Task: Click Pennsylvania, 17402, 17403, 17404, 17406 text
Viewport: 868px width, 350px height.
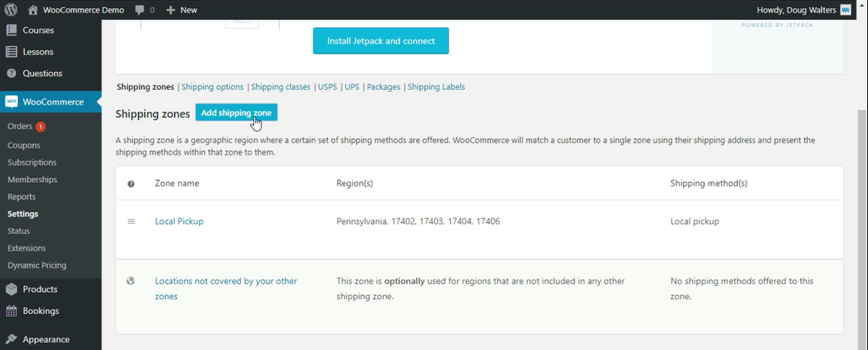Action: [x=418, y=222]
